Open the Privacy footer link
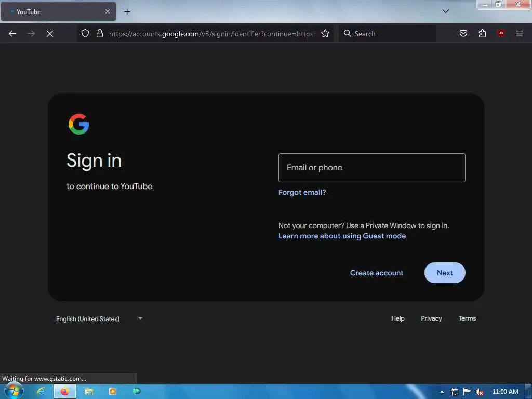 [431, 318]
